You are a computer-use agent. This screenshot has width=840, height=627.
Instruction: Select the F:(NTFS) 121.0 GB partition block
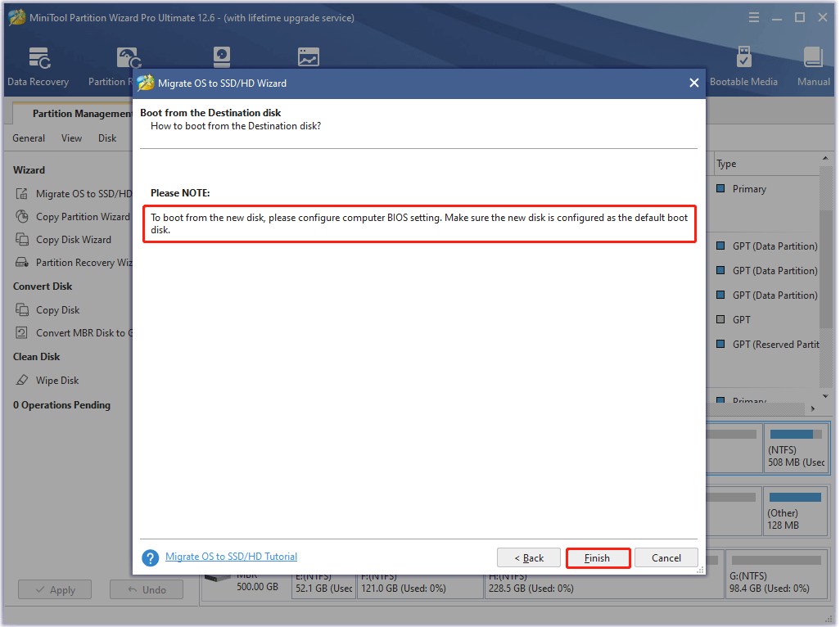pyautogui.click(x=421, y=585)
